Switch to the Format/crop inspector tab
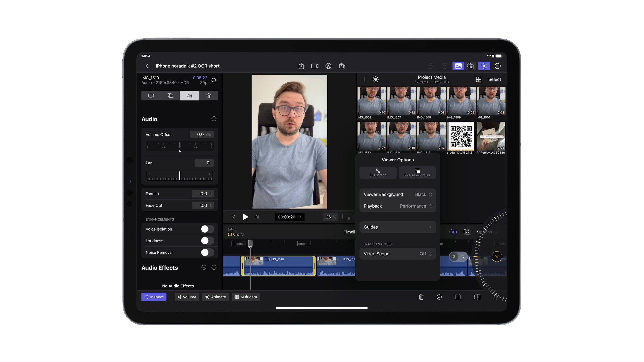Image resolution: width=644 pixels, height=362 pixels. coord(170,95)
